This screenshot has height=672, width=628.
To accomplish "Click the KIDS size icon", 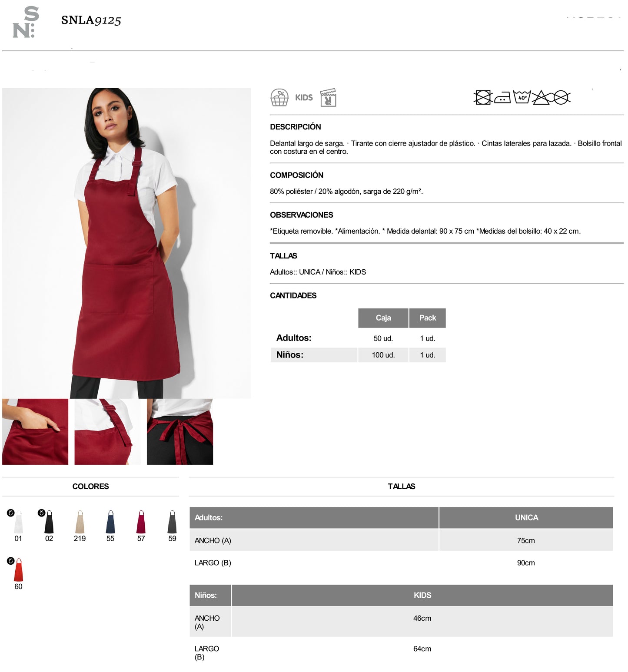I will click(x=304, y=97).
